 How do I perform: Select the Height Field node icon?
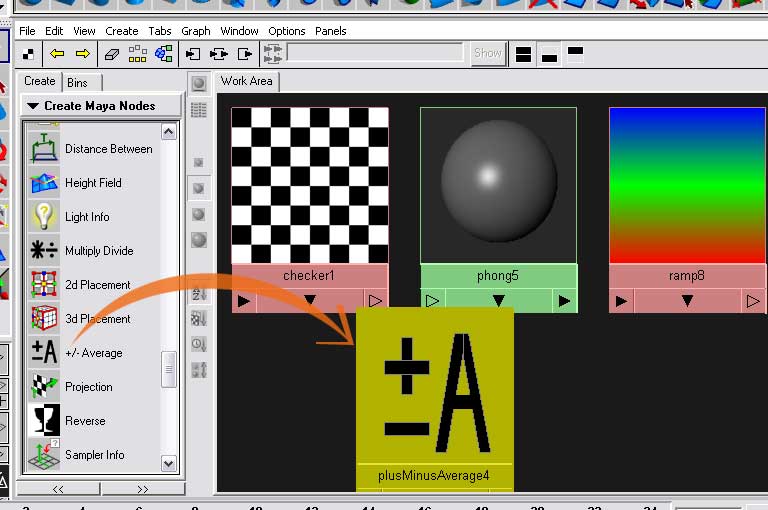click(44, 183)
